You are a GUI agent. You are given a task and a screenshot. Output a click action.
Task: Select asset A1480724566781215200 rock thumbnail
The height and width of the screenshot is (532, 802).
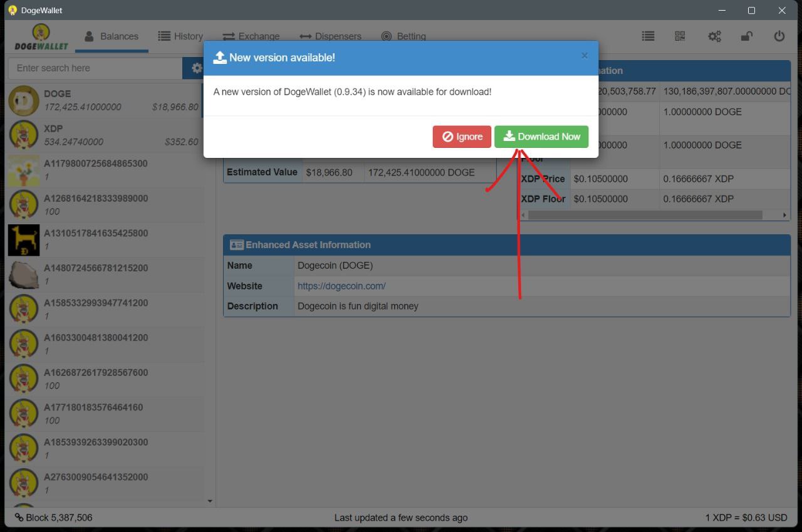coord(24,274)
